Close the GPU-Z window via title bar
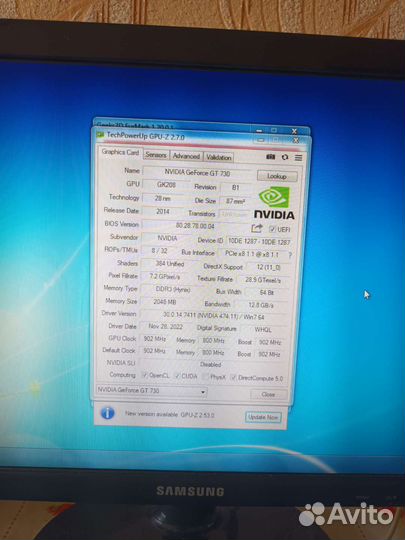Screen dimensions: 405x540 coord(295,140)
